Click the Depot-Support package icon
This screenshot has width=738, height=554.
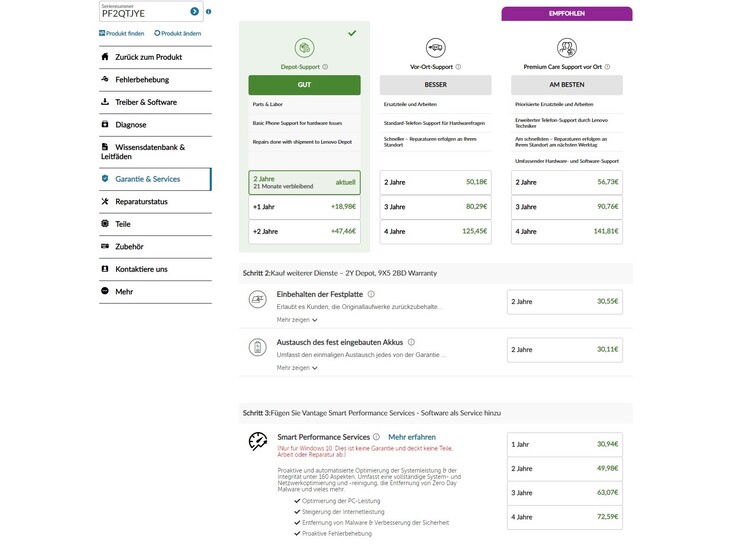pos(304,47)
